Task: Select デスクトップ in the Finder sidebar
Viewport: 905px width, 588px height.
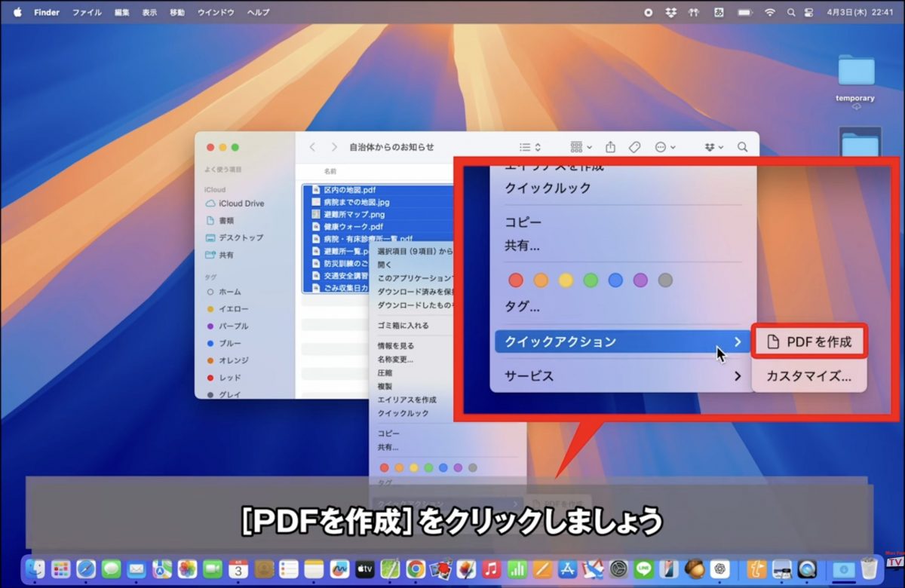Action: tap(241, 237)
